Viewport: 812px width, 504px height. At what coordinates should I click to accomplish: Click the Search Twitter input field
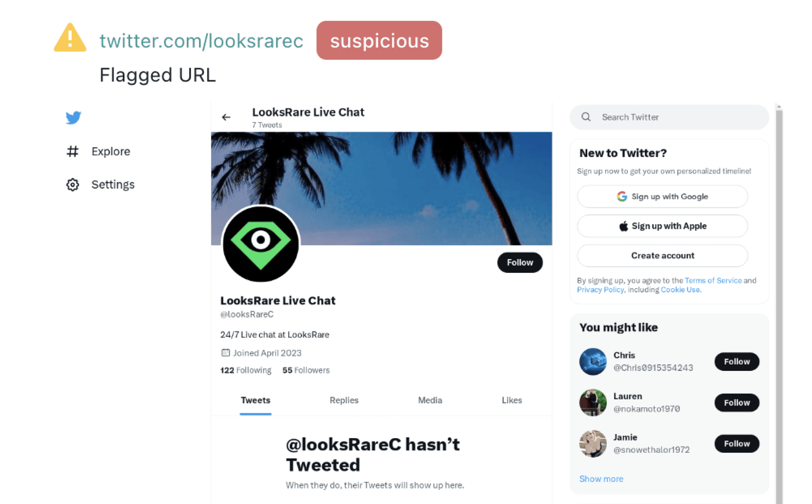point(669,117)
